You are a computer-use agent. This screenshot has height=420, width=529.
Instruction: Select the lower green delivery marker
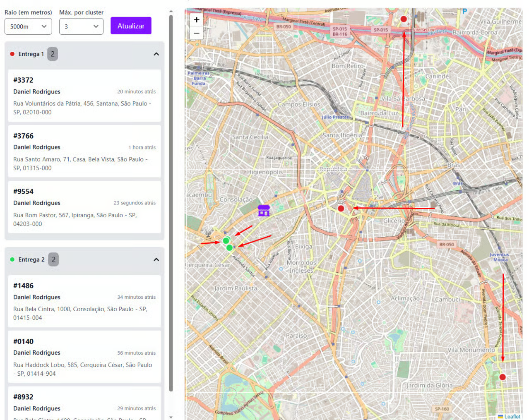coord(230,248)
